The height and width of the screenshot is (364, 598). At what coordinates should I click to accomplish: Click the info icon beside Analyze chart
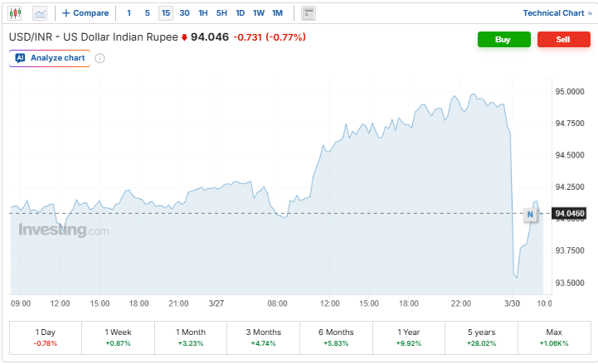pos(100,58)
